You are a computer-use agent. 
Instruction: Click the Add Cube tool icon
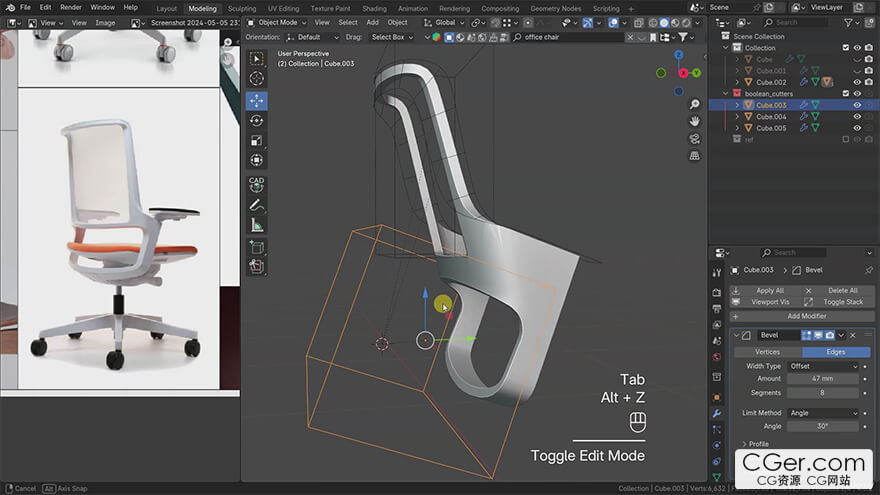click(x=256, y=246)
